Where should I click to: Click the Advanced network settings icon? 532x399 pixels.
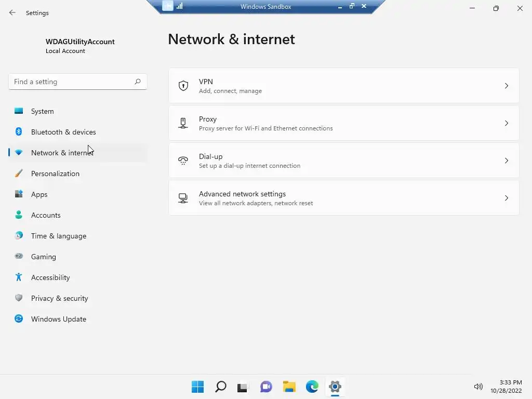pyautogui.click(x=183, y=198)
